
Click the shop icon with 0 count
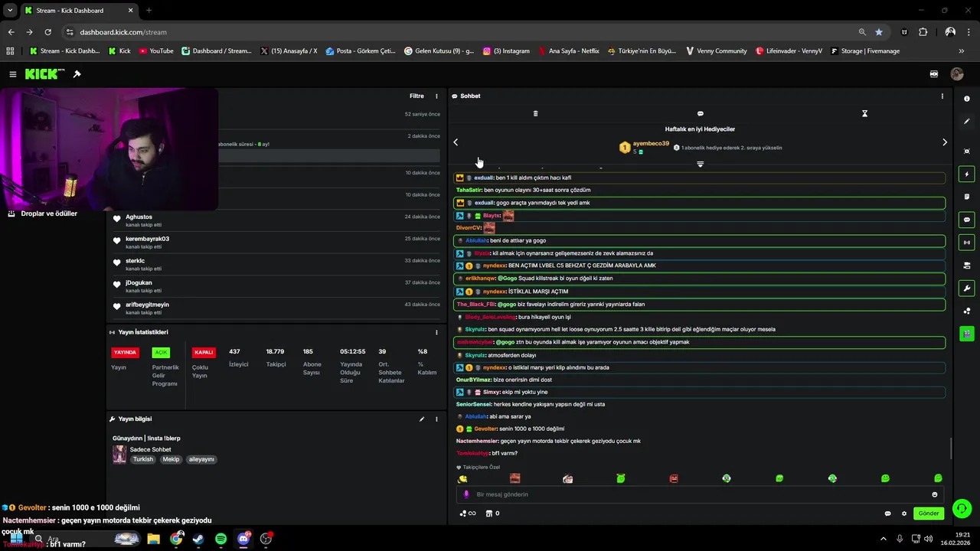492,514
